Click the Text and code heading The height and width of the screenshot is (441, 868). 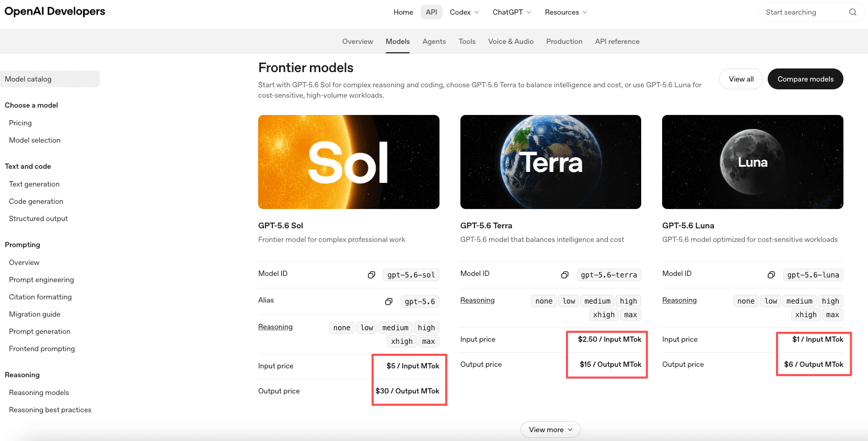tap(28, 166)
